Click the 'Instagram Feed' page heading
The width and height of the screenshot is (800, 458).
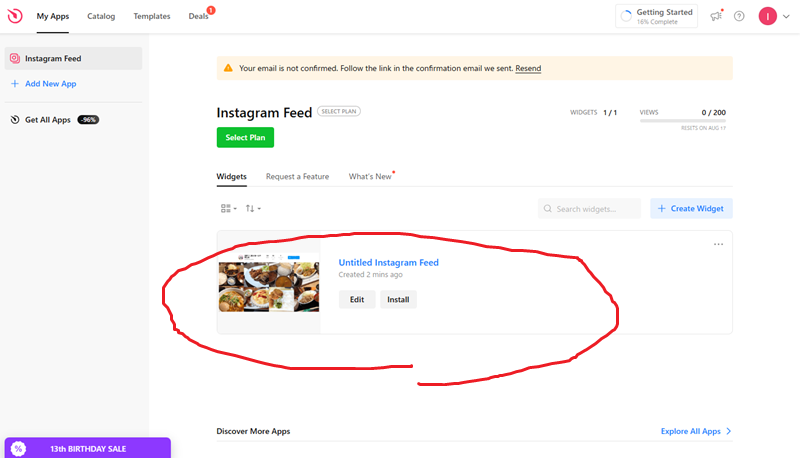(x=264, y=113)
